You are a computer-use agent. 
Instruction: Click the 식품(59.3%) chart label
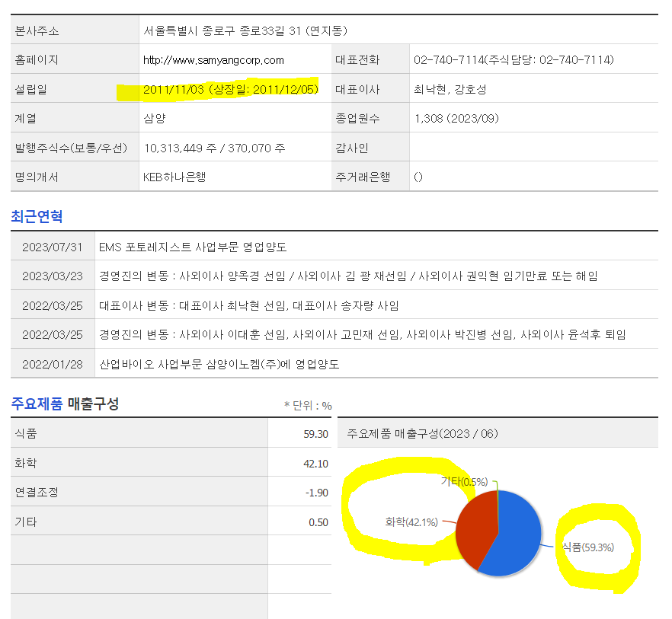point(588,547)
